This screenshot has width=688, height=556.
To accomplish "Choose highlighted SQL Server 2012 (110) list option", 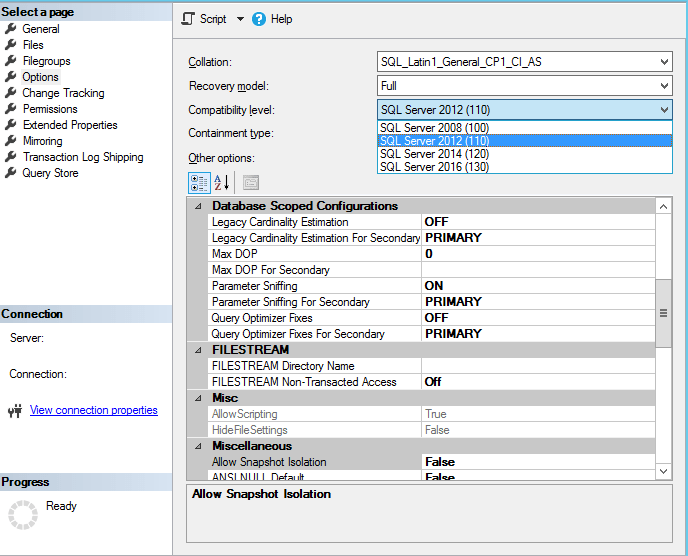I will (x=524, y=140).
